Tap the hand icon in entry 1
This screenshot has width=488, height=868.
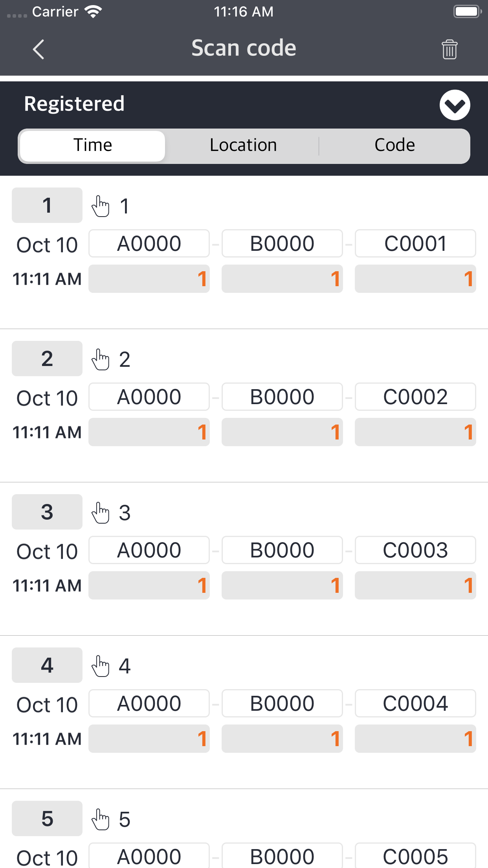pyautogui.click(x=101, y=206)
